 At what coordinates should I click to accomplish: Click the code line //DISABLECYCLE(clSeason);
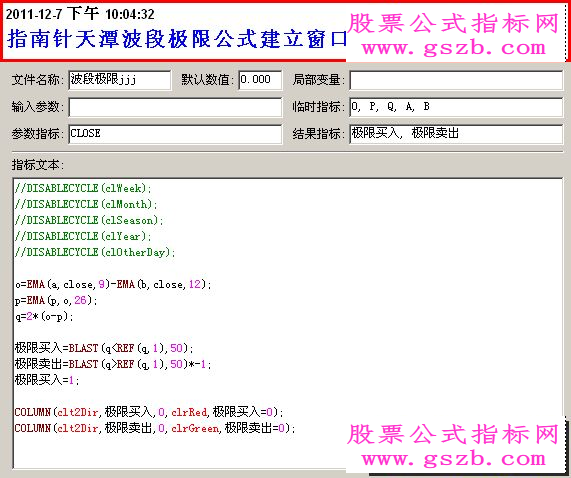pos(89,221)
